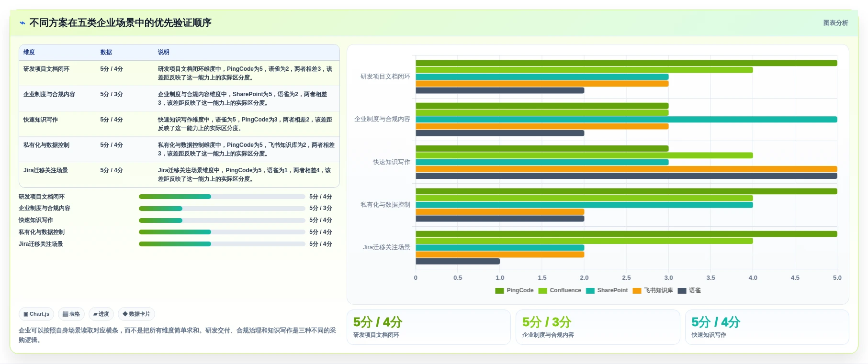
Task: Click the 快速知识写作 progress bar
Action: coord(222,221)
